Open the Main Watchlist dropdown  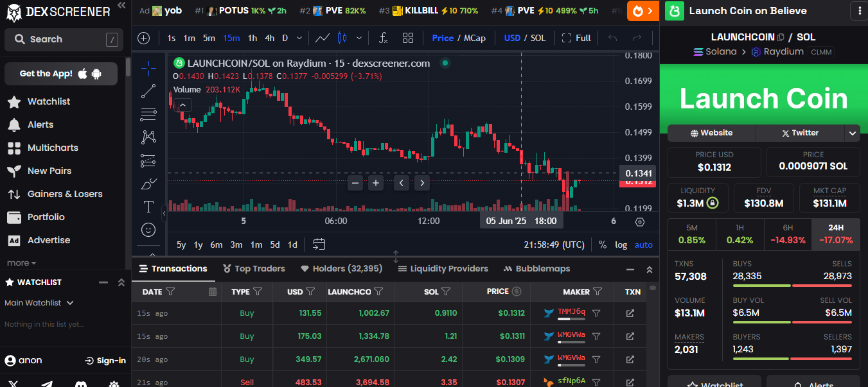click(x=39, y=302)
